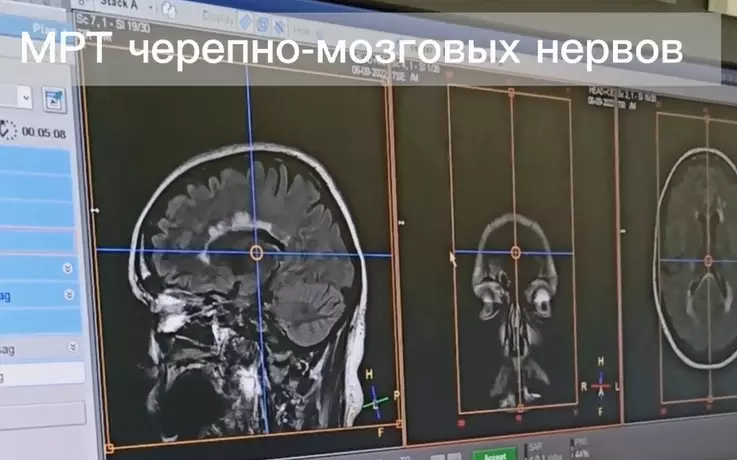
Task: Click the square-frame toolbar icon after Display
Action: tap(262, 24)
